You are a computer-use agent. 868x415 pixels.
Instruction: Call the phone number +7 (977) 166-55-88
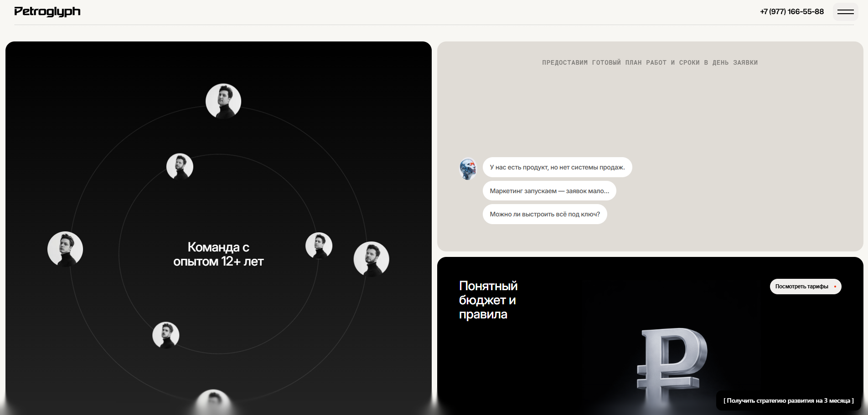tap(792, 12)
